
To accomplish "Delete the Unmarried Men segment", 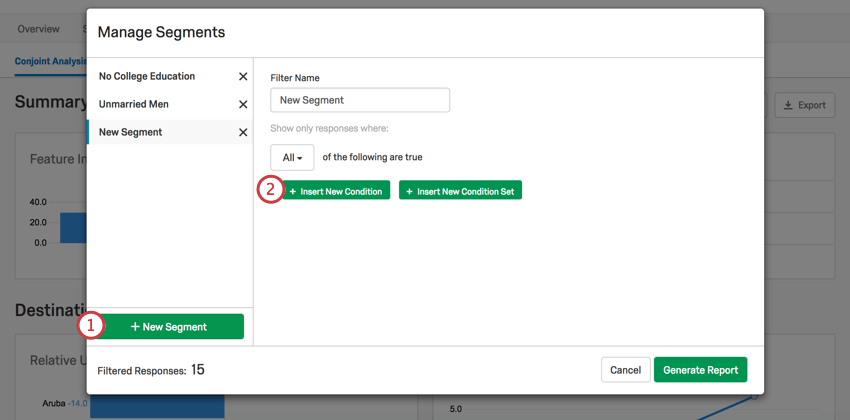I will coord(243,105).
